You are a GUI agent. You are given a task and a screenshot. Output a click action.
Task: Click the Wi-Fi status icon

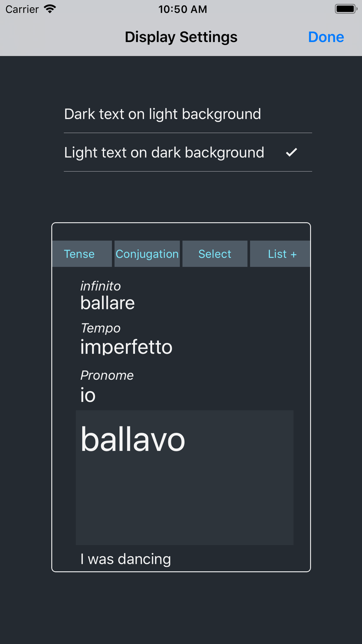pyautogui.click(x=50, y=9)
